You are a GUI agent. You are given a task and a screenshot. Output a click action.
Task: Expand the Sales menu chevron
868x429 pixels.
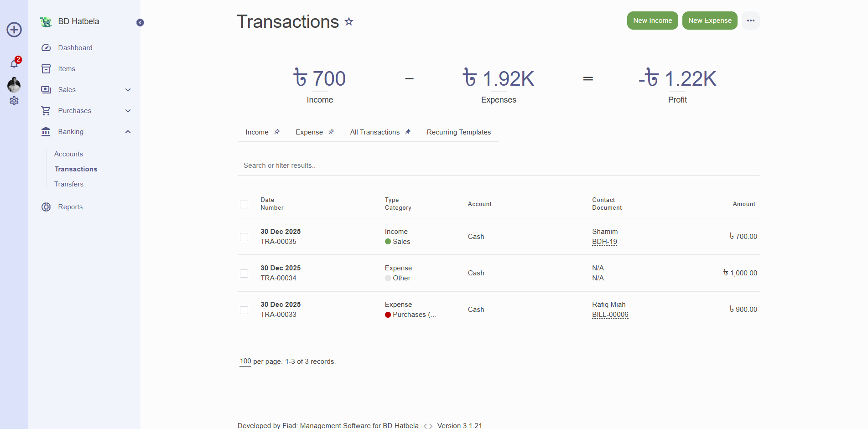[128, 90]
